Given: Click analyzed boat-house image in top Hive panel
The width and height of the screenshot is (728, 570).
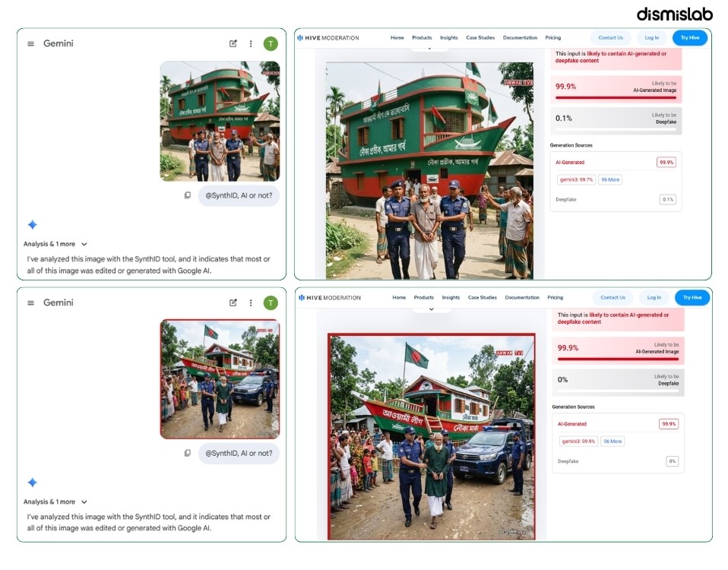Looking at the screenshot, I should (429, 170).
